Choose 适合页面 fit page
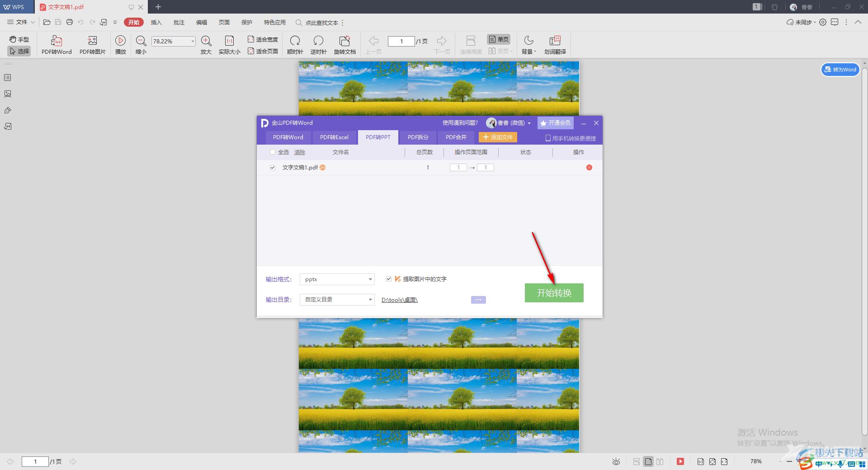The width and height of the screenshot is (868, 470). point(263,51)
